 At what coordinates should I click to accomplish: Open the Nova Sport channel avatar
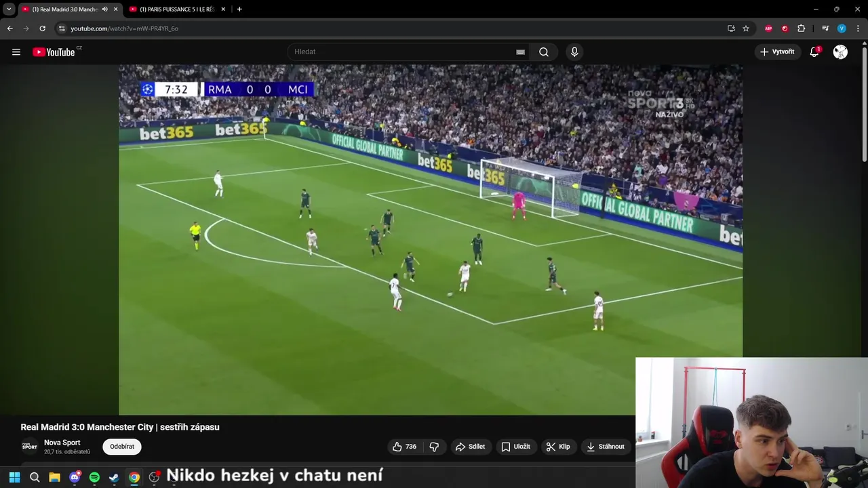coord(29,447)
